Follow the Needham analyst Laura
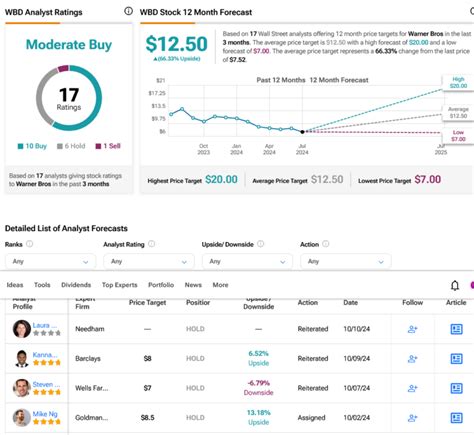The width and height of the screenshot is (474, 435). click(x=412, y=329)
